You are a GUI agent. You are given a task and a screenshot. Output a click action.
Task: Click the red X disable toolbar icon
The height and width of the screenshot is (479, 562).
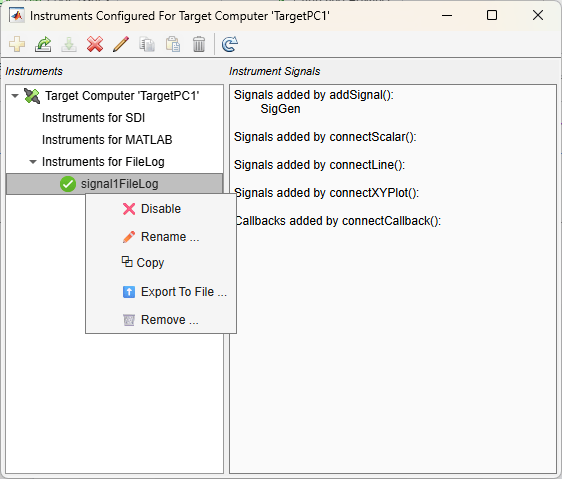tap(95, 44)
